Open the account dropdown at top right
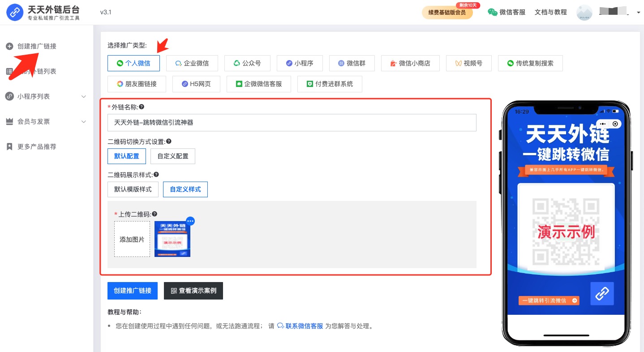Screen dimensions: 644x352 (638, 12)
